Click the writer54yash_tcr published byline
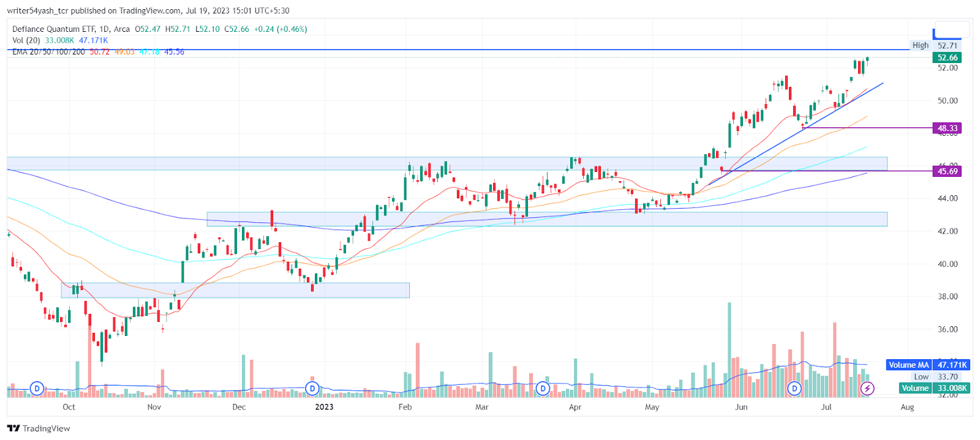 point(148,10)
